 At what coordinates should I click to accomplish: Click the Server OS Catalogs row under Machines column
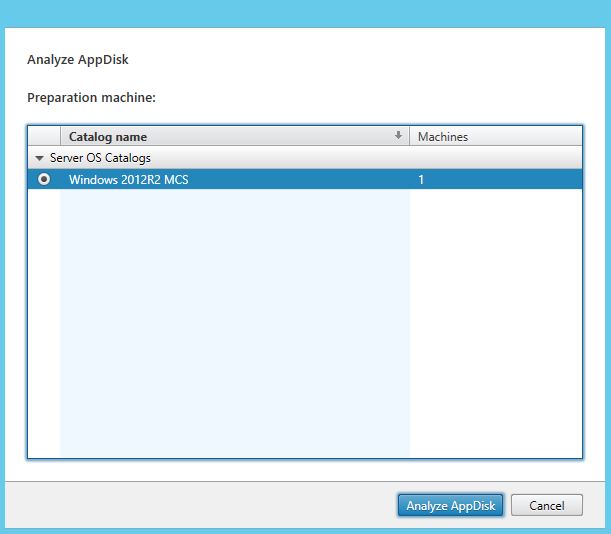pos(495,158)
